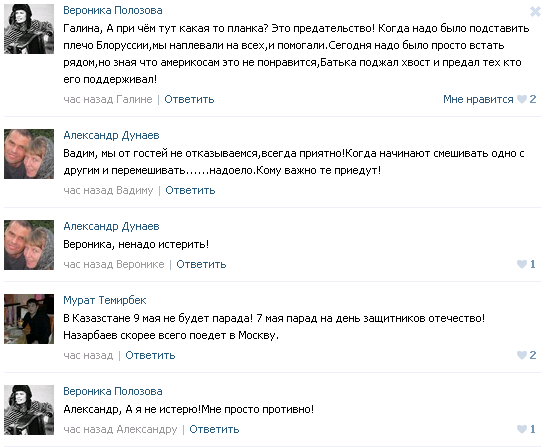This screenshot has height=447, width=549.
Task: Open Александр Дунаев profile from the Вадим reply
Action: click(x=111, y=135)
